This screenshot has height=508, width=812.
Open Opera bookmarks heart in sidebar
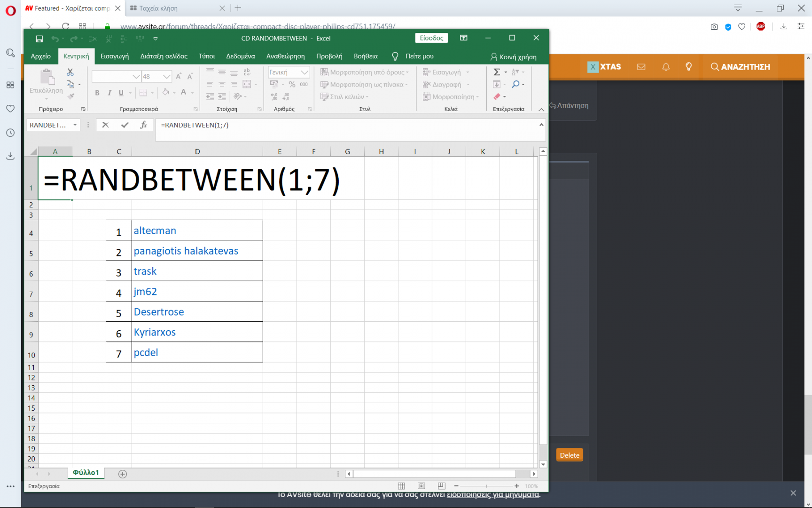[10, 109]
